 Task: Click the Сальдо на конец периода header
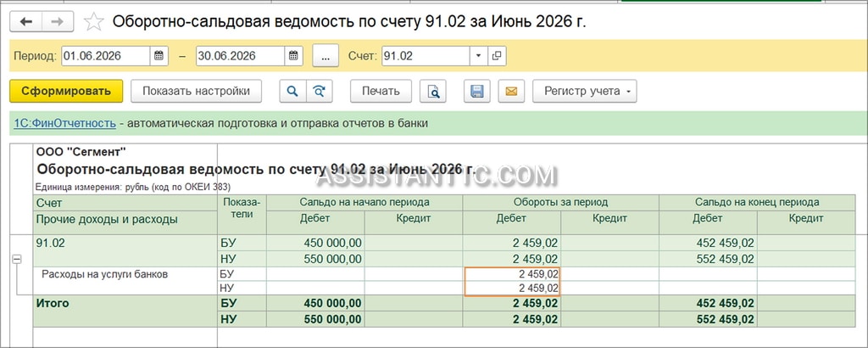(757, 202)
